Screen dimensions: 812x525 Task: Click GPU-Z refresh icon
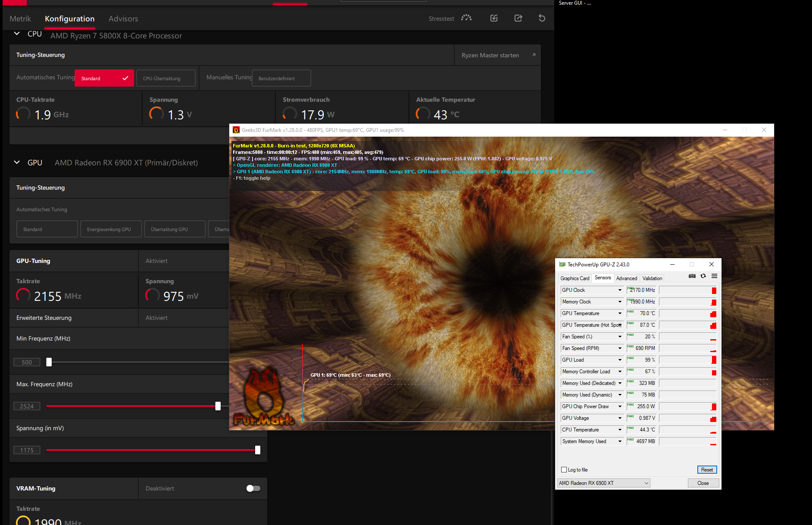tap(703, 276)
